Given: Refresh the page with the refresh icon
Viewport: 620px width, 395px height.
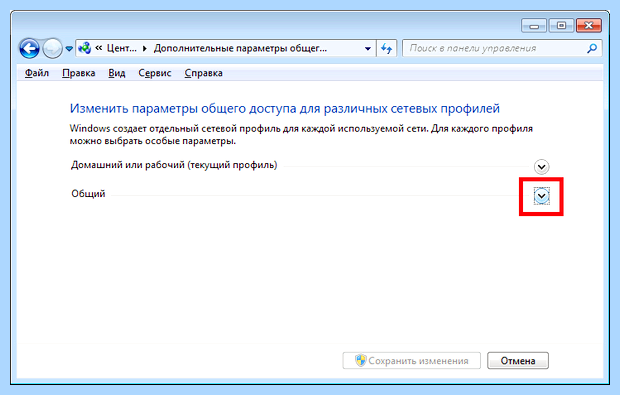Looking at the screenshot, I should [386, 49].
